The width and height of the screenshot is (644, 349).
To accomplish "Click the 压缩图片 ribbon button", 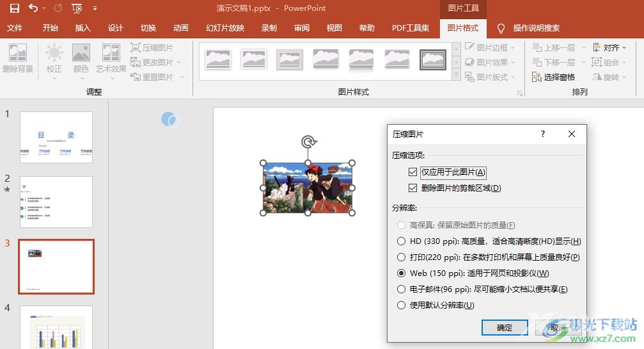I will pos(152,47).
